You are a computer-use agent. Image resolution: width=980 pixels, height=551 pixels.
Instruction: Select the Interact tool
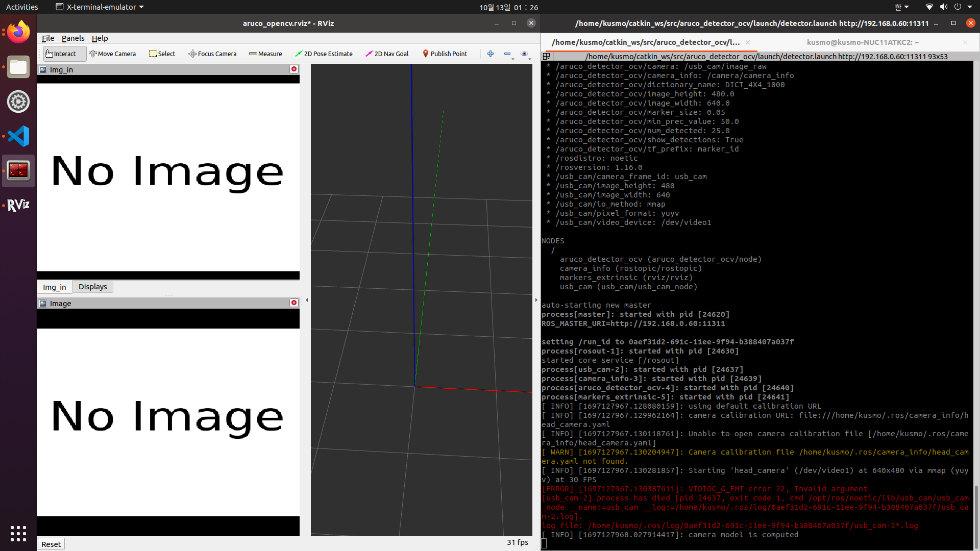(60, 54)
